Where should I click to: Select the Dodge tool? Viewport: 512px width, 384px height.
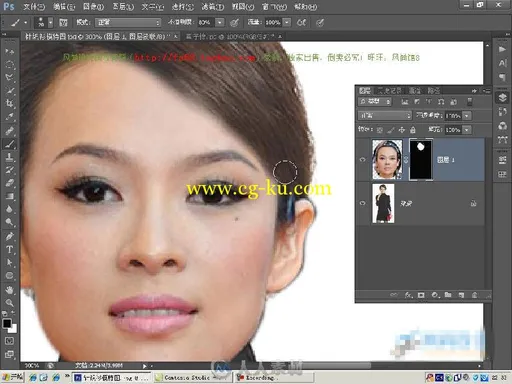click(9, 222)
